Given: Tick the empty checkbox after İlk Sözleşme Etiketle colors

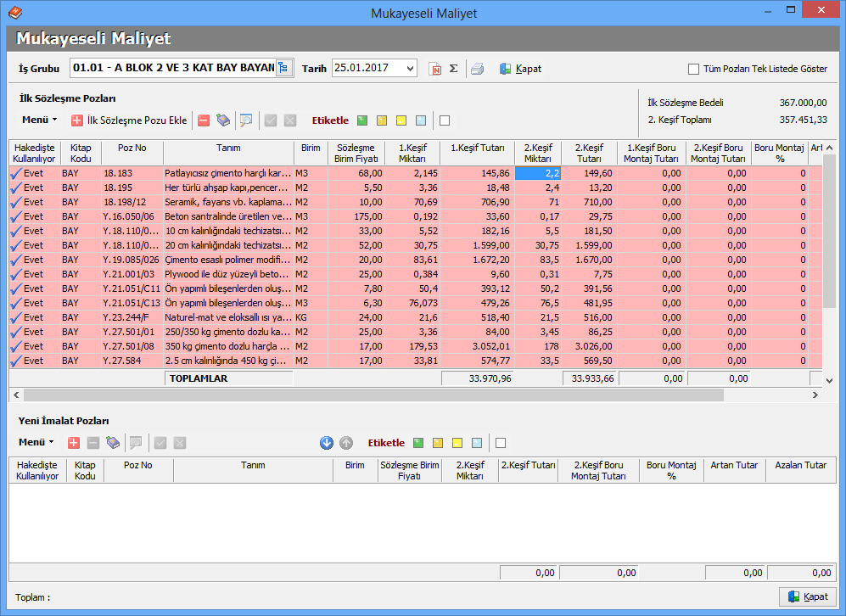Looking at the screenshot, I should pyautogui.click(x=445, y=120).
